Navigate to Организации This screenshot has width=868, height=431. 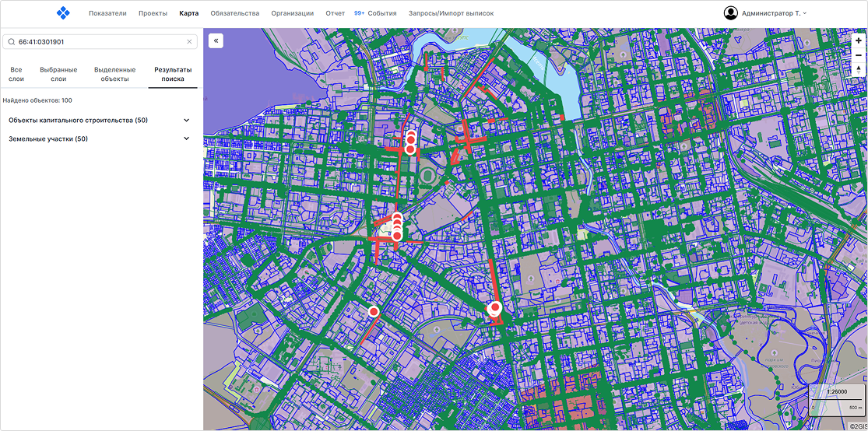click(x=292, y=13)
